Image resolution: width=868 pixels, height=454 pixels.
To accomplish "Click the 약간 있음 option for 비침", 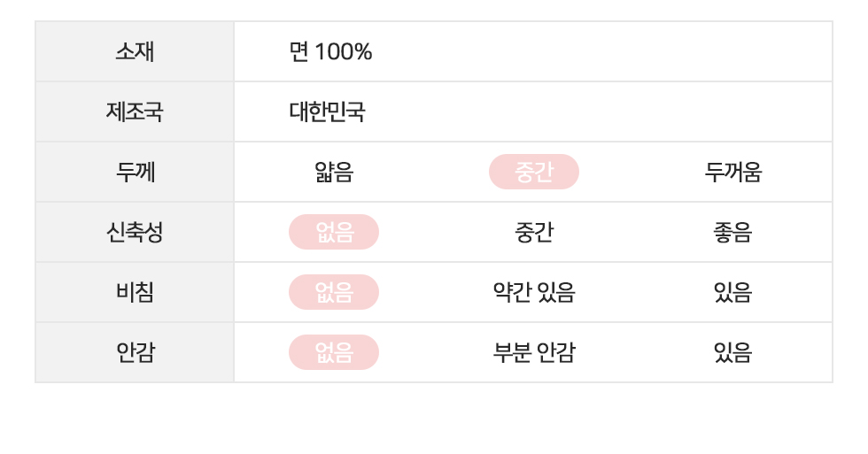I will click(533, 292).
